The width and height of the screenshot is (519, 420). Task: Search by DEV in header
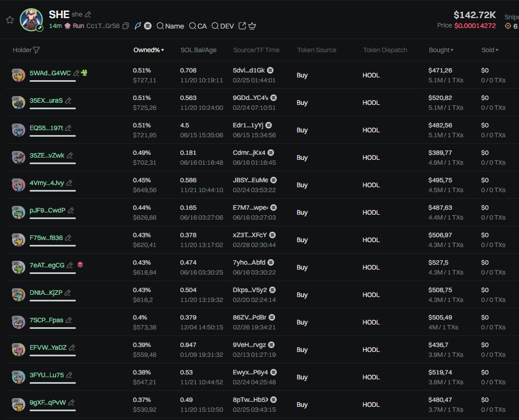tap(222, 26)
